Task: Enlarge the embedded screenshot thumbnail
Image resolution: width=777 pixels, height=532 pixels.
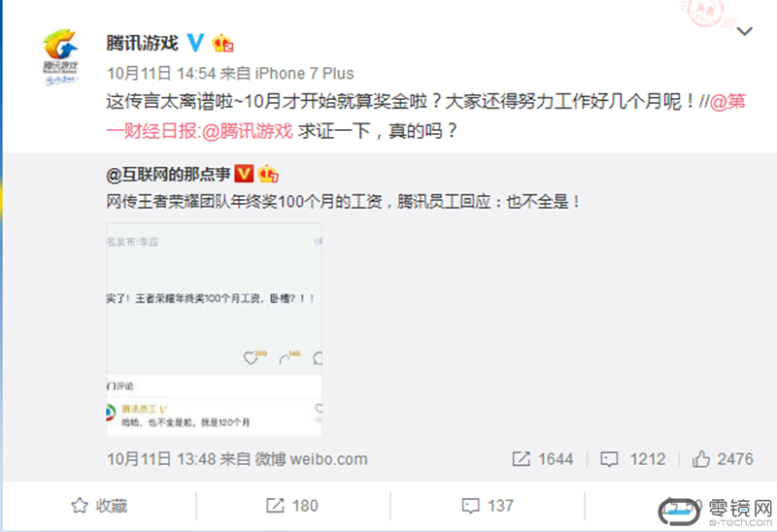Action: point(214,329)
